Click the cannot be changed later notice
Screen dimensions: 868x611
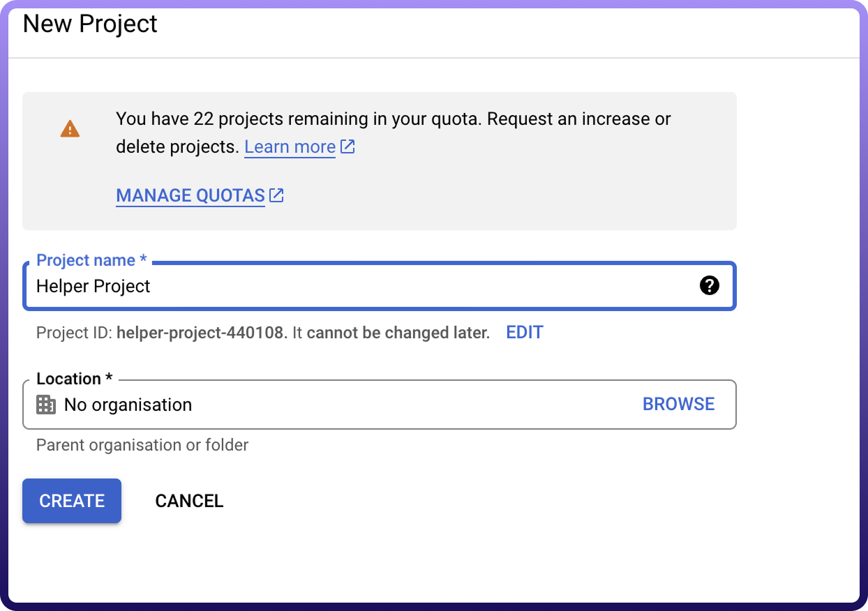click(x=398, y=333)
